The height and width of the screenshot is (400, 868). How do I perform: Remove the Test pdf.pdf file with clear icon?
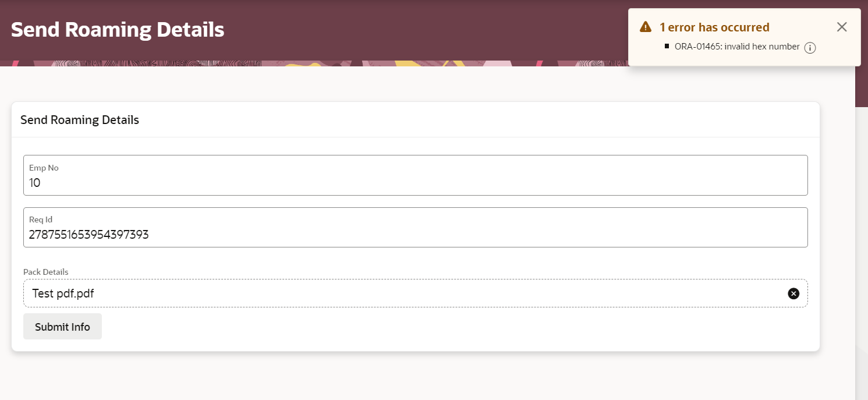coord(793,293)
